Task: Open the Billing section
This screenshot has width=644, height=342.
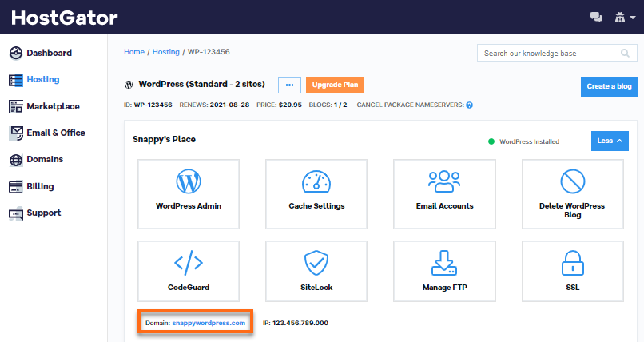Action: [x=40, y=186]
